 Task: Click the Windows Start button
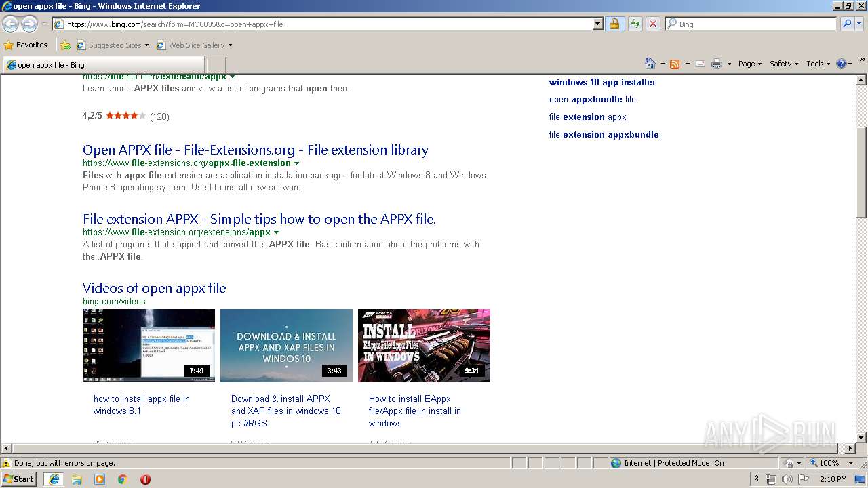pyautogui.click(x=19, y=479)
